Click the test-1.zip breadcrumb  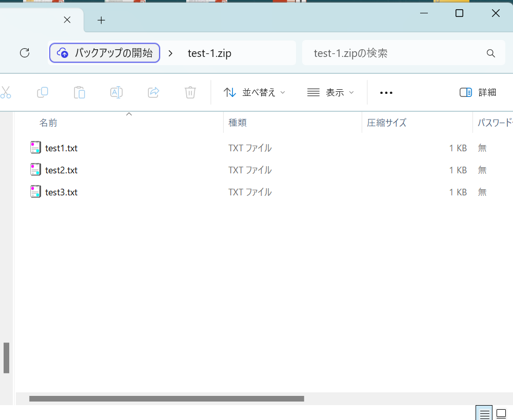point(209,53)
